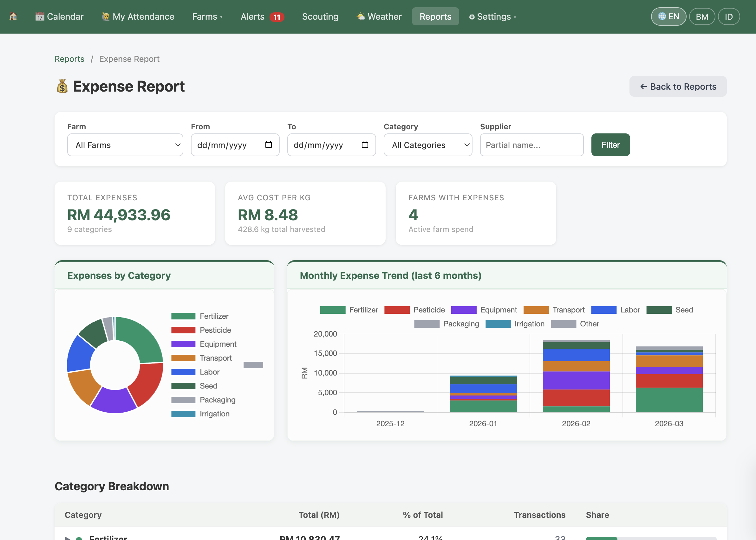
Task: Click the From date field
Action: click(235, 145)
